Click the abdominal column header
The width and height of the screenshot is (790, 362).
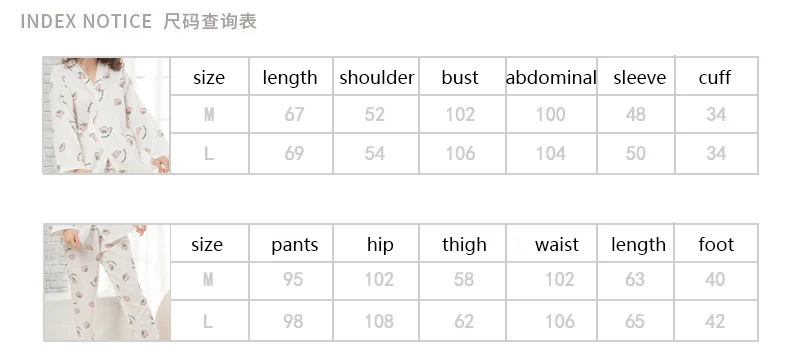click(x=551, y=78)
